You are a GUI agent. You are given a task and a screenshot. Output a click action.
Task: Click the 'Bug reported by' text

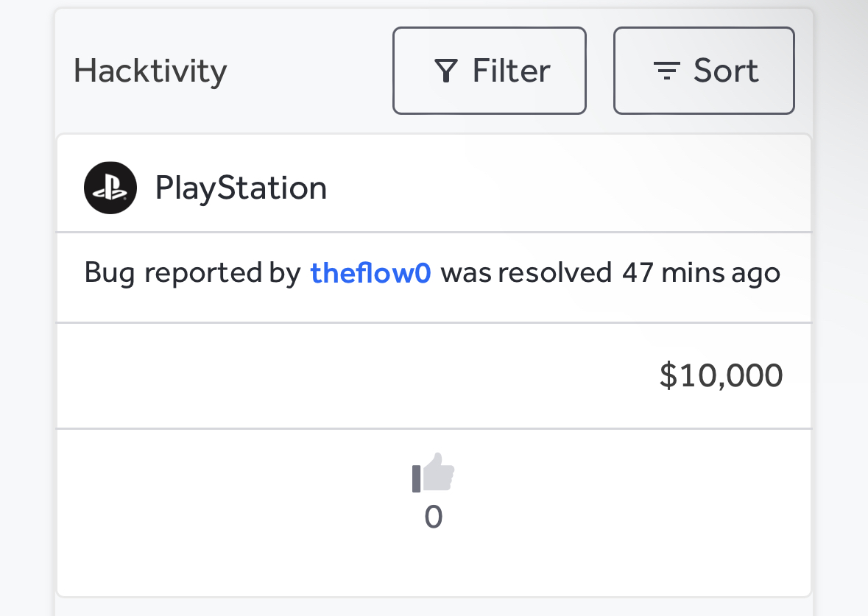(x=192, y=273)
